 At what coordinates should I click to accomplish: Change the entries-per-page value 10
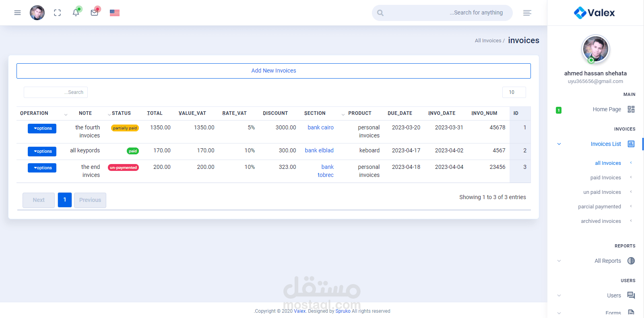tap(514, 92)
